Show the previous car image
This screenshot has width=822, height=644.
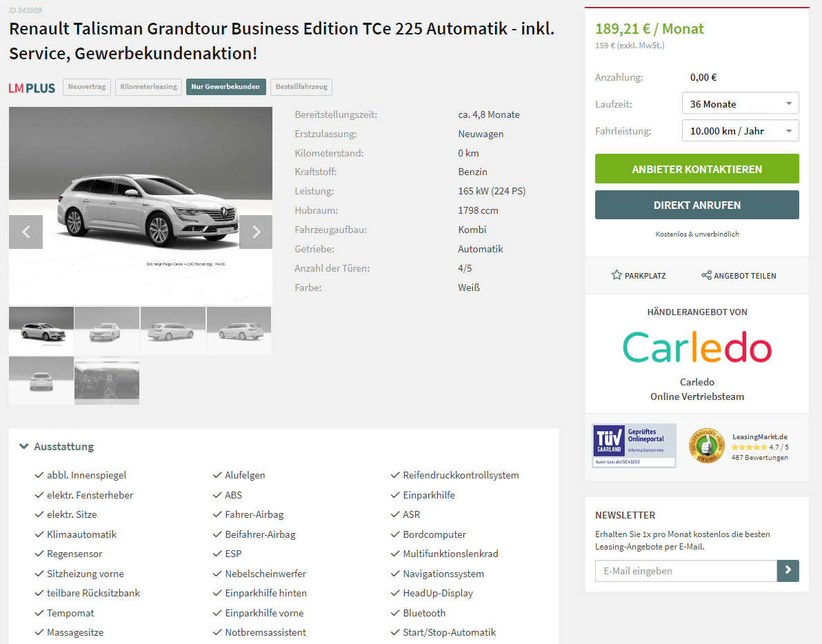pyautogui.click(x=26, y=232)
